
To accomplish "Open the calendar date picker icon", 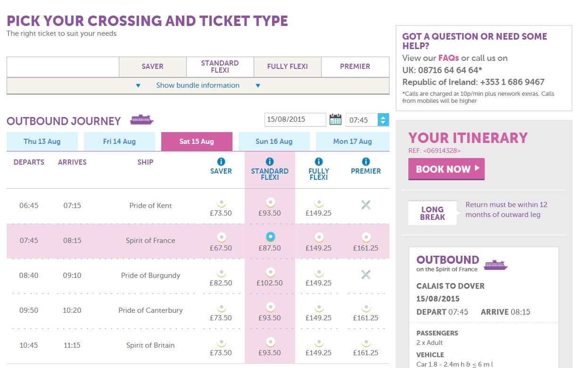I will click(x=335, y=119).
